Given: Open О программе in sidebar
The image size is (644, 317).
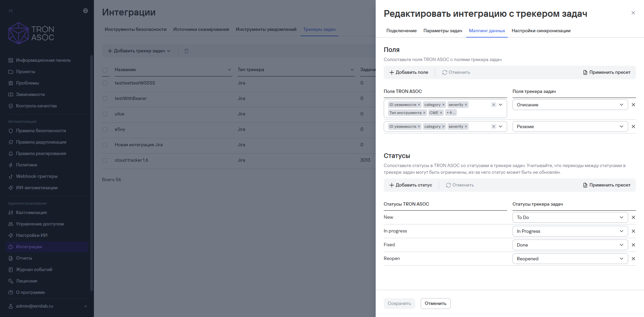Looking at the screenshot, I should coord(30,293).
